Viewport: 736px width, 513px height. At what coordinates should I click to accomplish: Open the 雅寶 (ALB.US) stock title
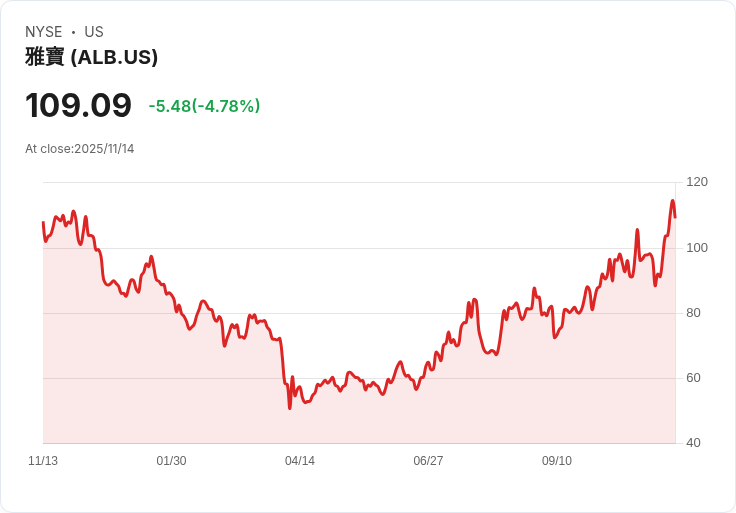pos(91,57)
